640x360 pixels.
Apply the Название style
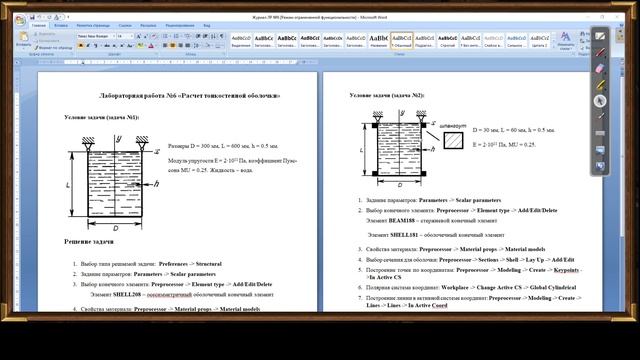[378, 40]
